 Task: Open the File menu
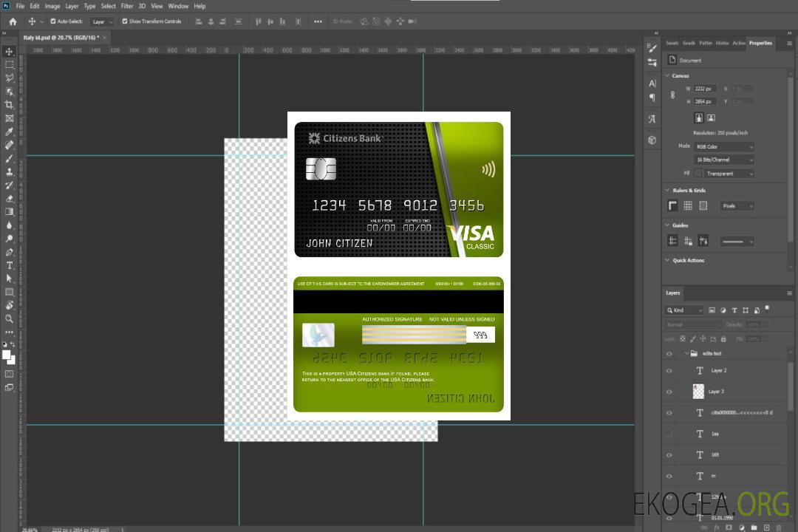20,6
